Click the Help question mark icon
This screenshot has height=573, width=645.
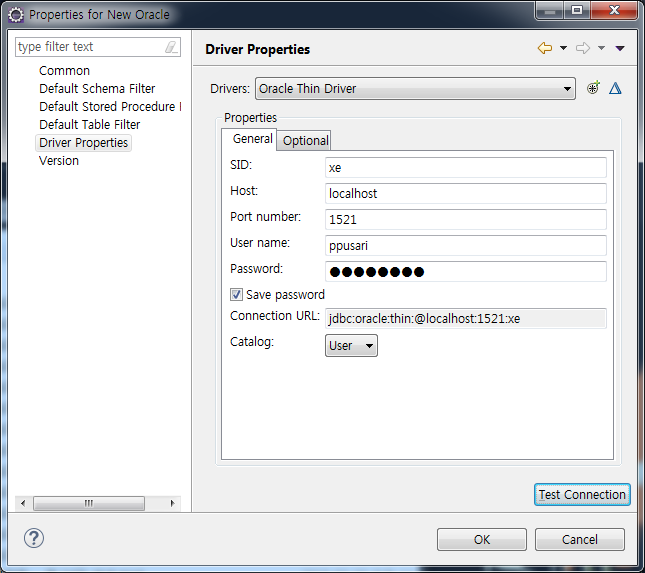34,538
